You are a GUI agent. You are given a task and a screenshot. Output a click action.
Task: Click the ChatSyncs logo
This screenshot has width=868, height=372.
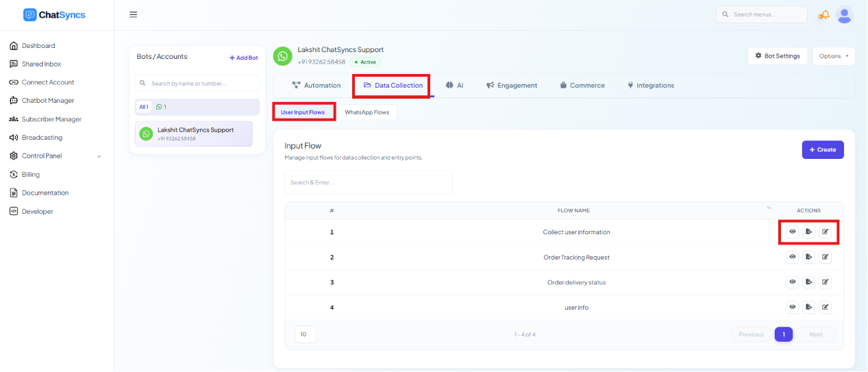pos(54,14)
